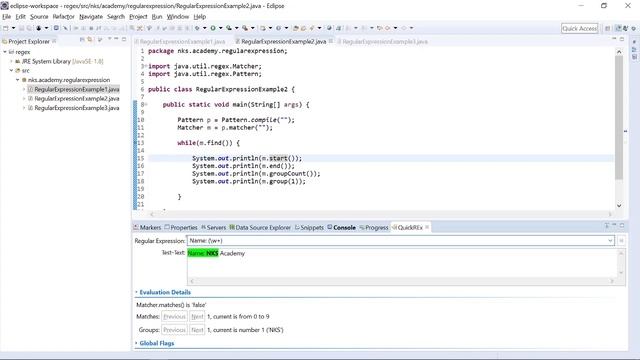640x360 pixels.
Task: Click the code line System.out.println(m.end());
Action: point(243,166)
